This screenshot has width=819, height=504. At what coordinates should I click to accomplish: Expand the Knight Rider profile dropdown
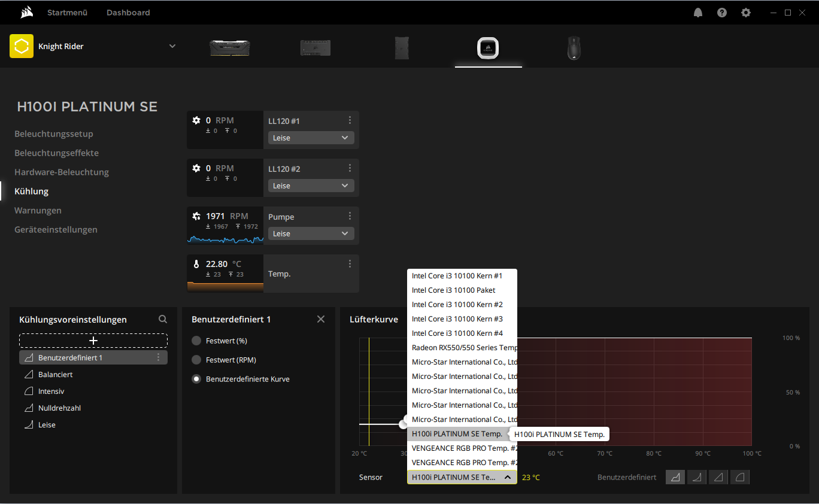[x=172, y=46]
